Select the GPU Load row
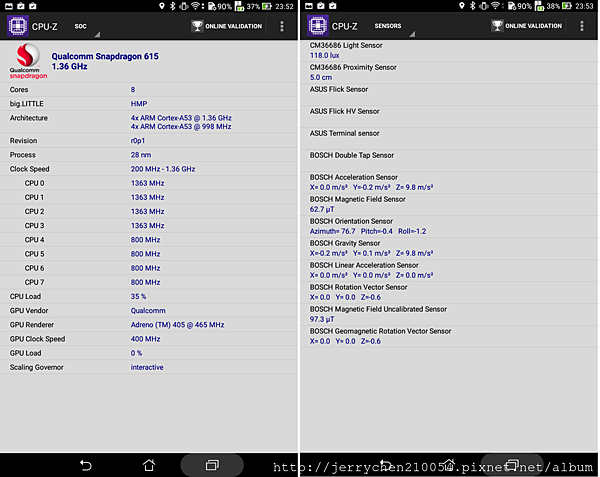 149,353
